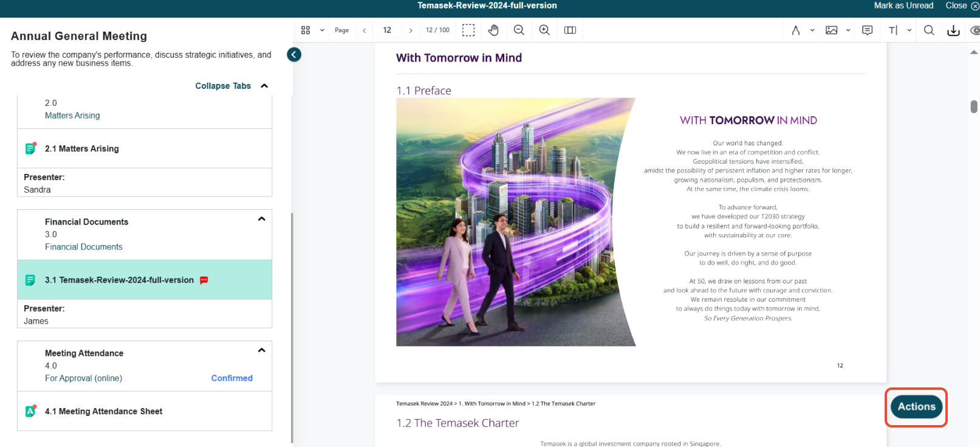This screenshot has width=980, height=447.
Task: Select the marquee selection tool
Action: coord(468,30)
